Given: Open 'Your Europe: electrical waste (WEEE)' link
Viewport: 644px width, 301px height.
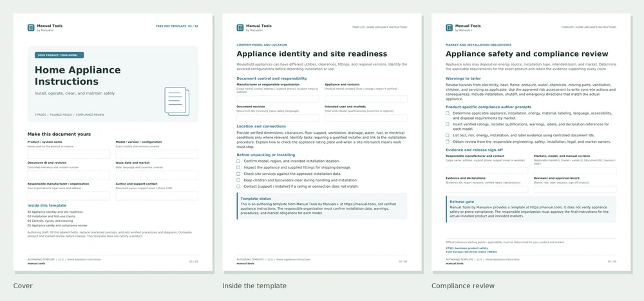Looking at the screenshot, I should tap(472, 251).
